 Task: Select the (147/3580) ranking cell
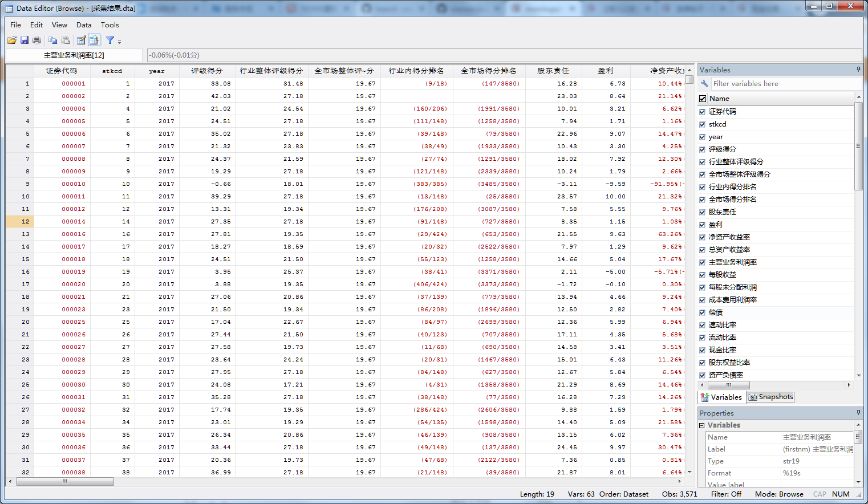click(x=489, y=83)
